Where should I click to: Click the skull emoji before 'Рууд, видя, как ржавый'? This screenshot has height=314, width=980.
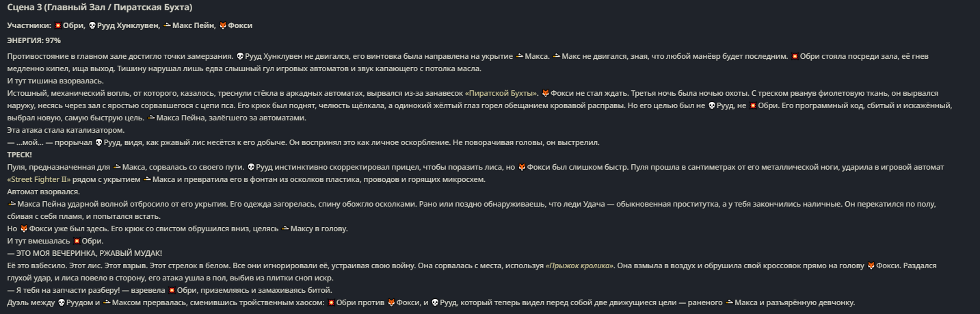98,142
